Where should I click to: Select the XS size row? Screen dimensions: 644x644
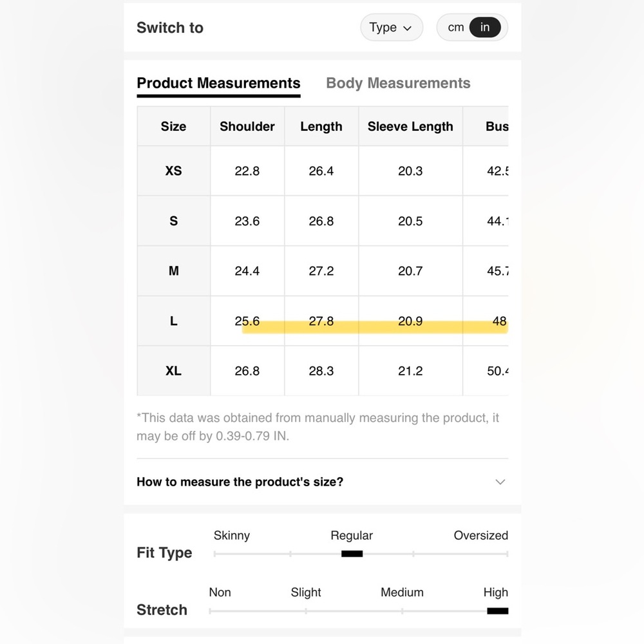[323, 171]
